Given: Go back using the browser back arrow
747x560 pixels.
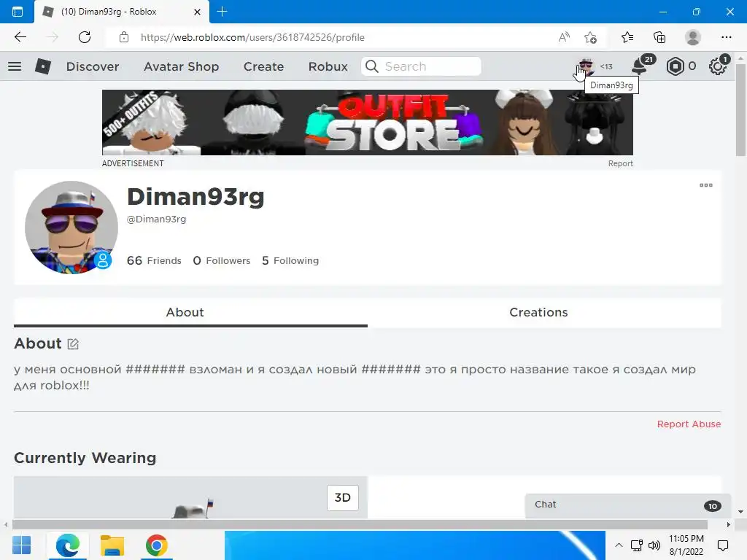Looking at the screenshot, I should point(20,37).
